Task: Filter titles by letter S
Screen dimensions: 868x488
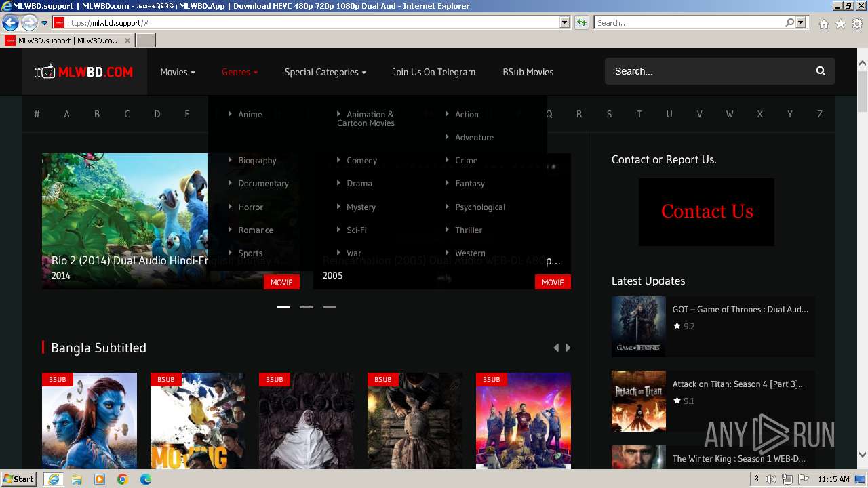Action: click(609, 114)
